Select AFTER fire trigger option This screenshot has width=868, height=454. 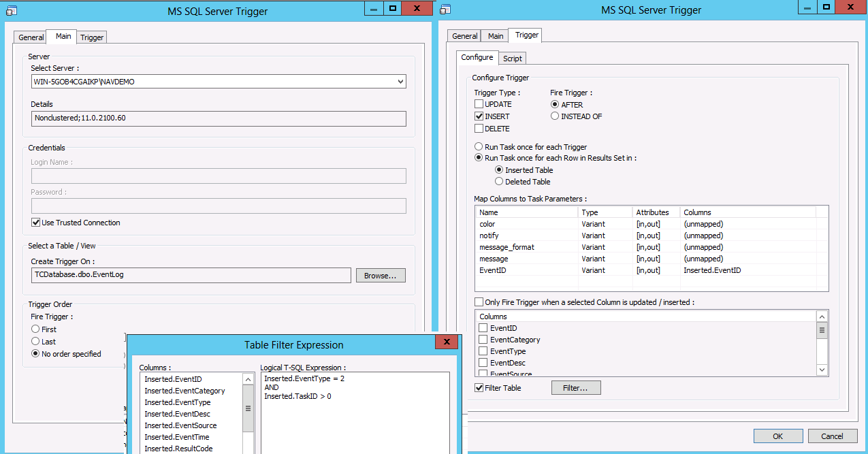click(555, 105)
